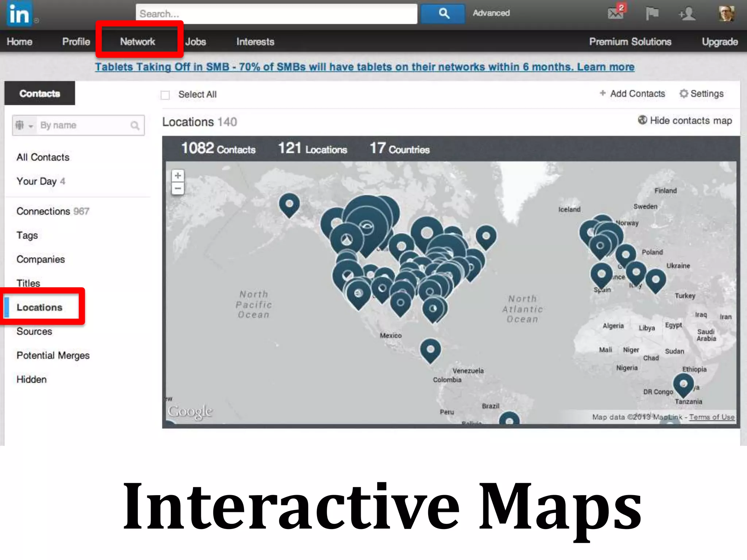Open the contacts filter dropdown arrow
747x560 pixels.
click(31, 126)
